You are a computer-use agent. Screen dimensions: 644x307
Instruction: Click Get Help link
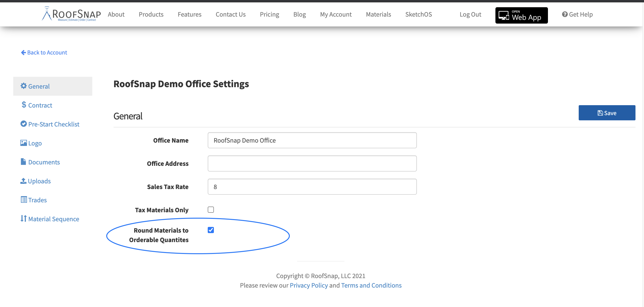click(x=577, y=14)
